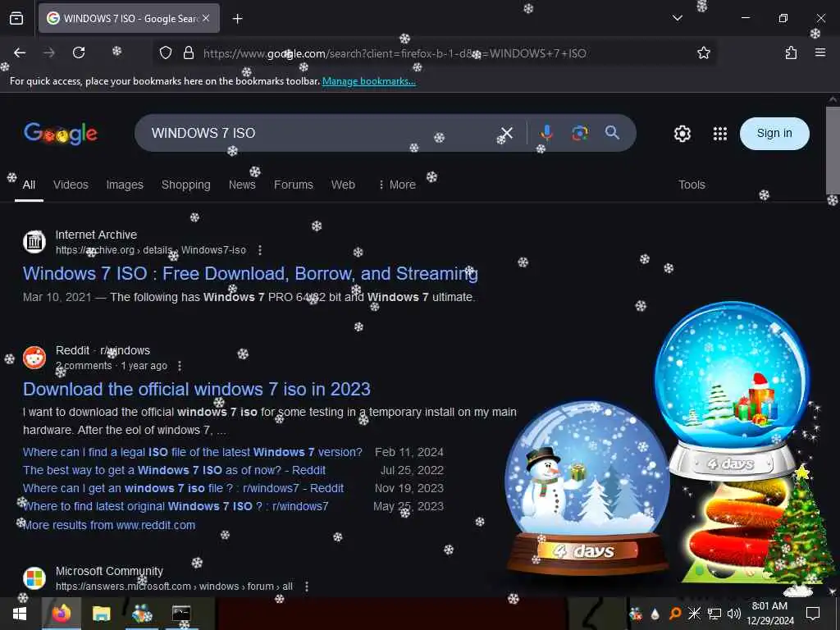840x630 pixels.
Task: Open the network tray icon
Action: click(x=714, y=614)
